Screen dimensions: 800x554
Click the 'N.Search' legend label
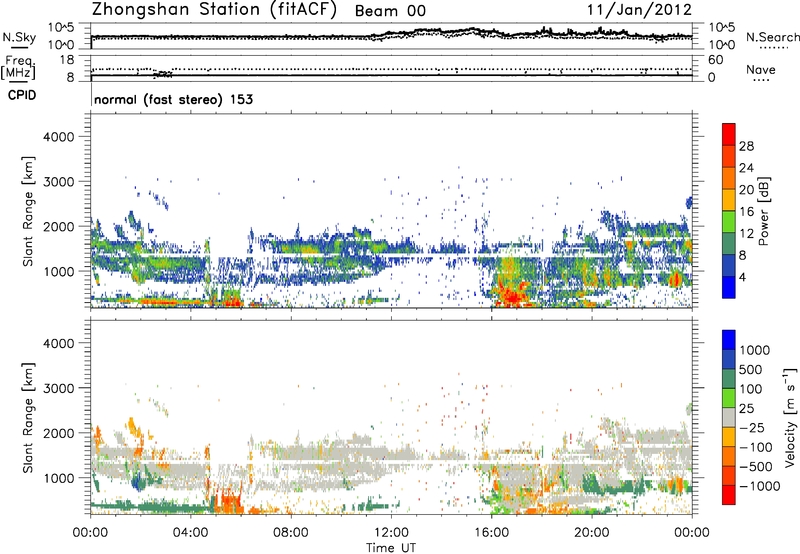[x=772, y=37]
